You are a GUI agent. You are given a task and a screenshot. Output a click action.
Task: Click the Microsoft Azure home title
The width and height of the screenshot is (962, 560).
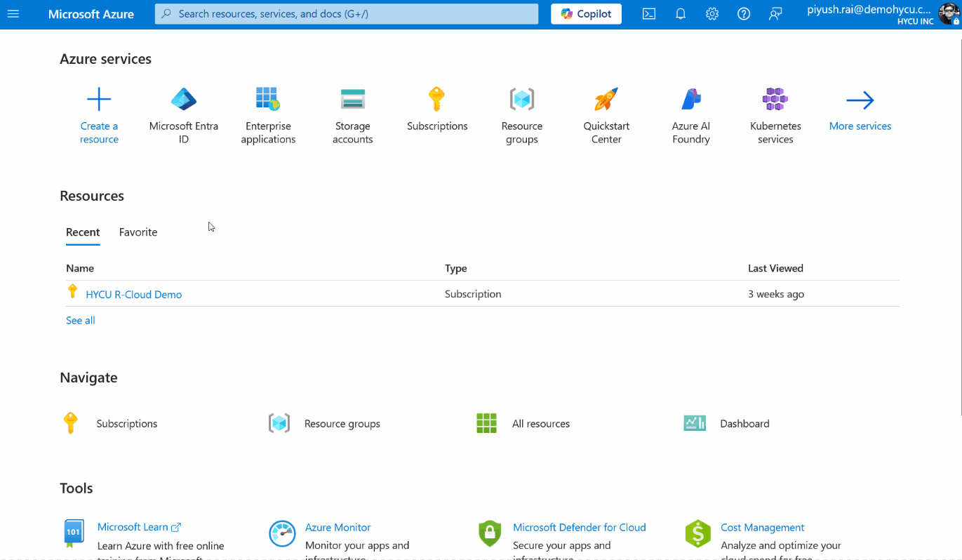click(91, 14)
